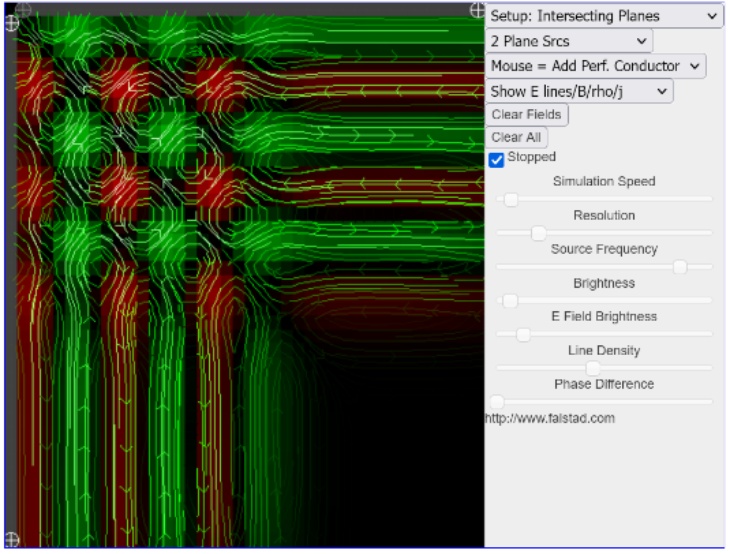The width and height of the screenshot is (730, 554).
Task: Click the Brightness slider handle
Action: (x=509, y=300)
